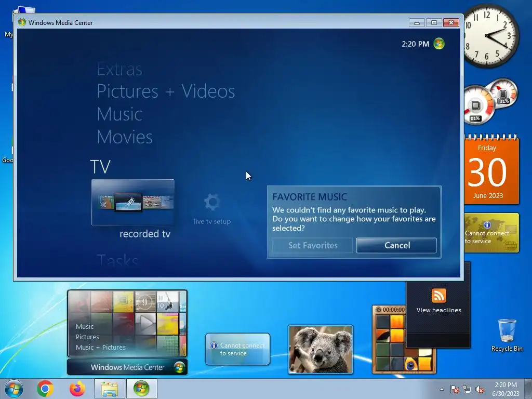
Task: Open the Windows Start menu orb
Action: [14, 389]
